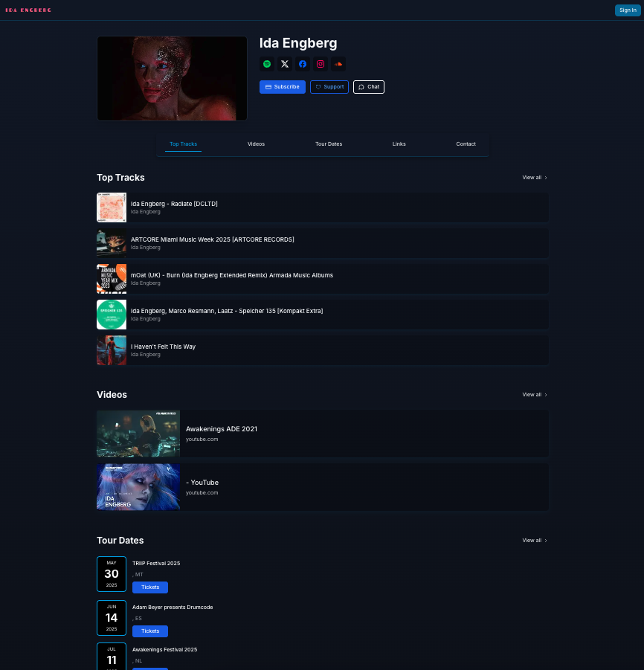The width and height of the screenshot is (644, 670).
Task: Play the Radiate [DCLTD] track thumbnail
Action: (x=112, y=207)
